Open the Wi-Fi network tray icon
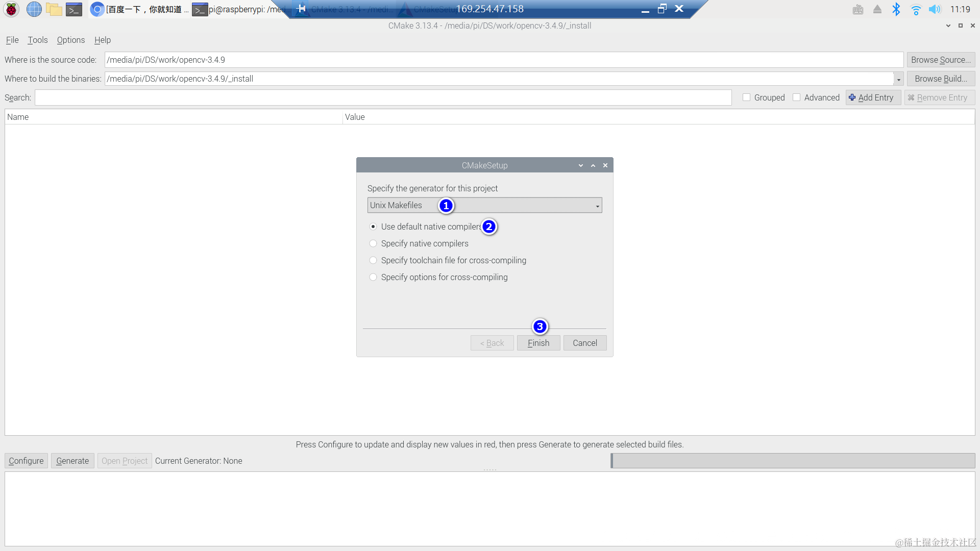 (x=916, y=9)
